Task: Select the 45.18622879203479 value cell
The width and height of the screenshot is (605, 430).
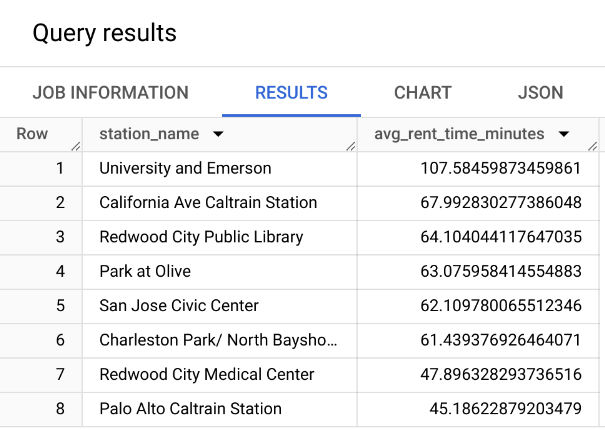Action: point(504,408)
